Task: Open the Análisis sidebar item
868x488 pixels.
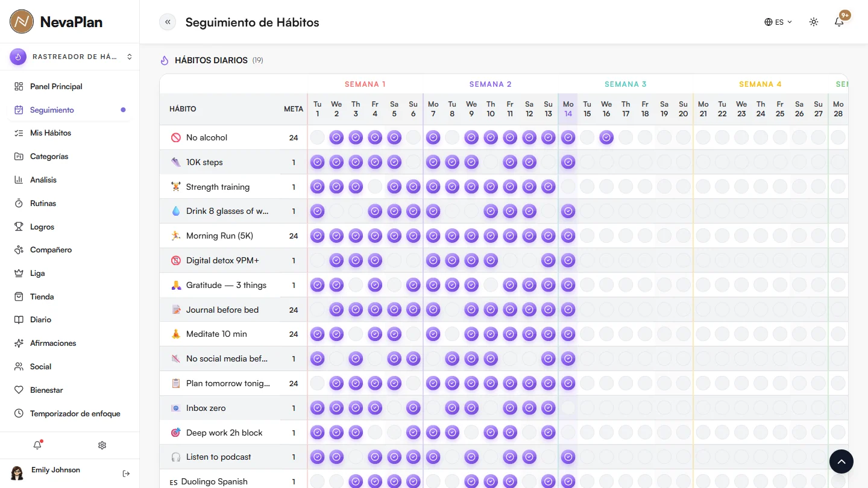Action: [x=69, y=180]
